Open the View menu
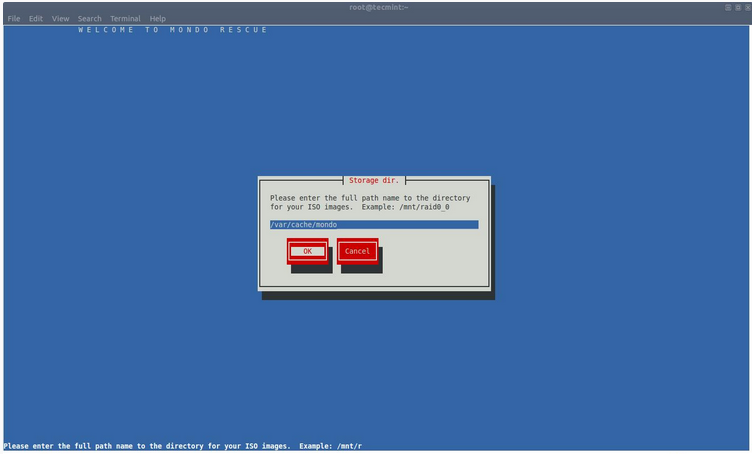The image size is (752, 454). [x=61, y=19]
